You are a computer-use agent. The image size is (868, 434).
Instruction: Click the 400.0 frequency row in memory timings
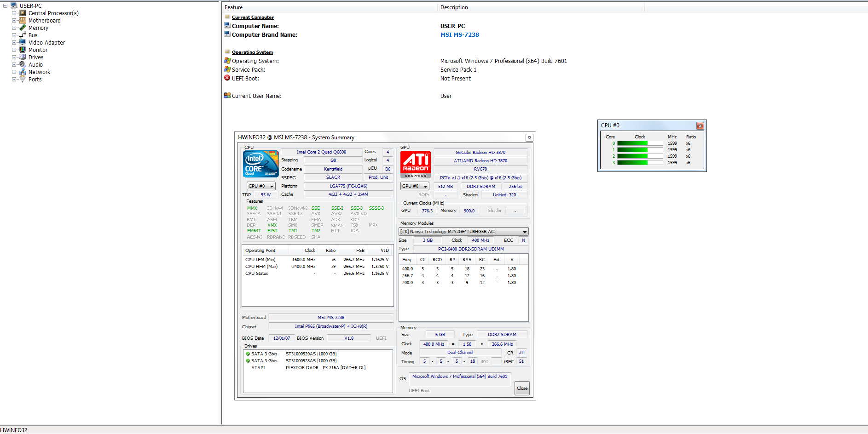click(463, 269)
